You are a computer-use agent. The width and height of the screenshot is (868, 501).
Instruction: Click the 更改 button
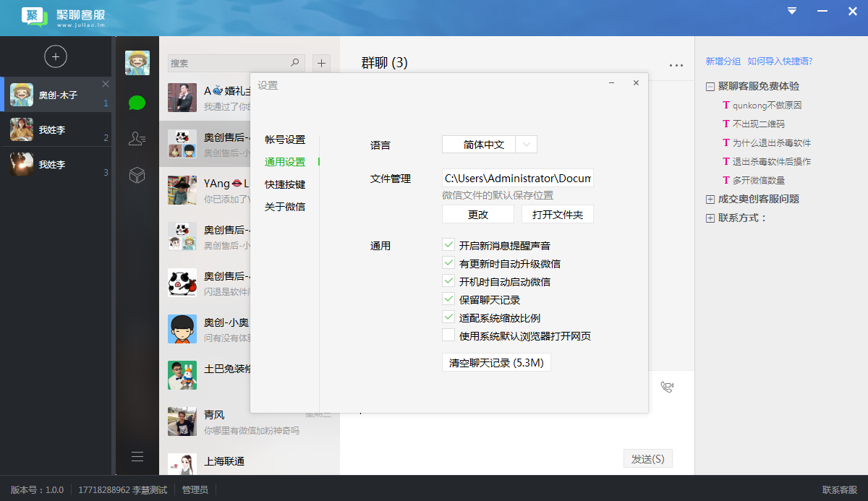(x=478, y=214)
